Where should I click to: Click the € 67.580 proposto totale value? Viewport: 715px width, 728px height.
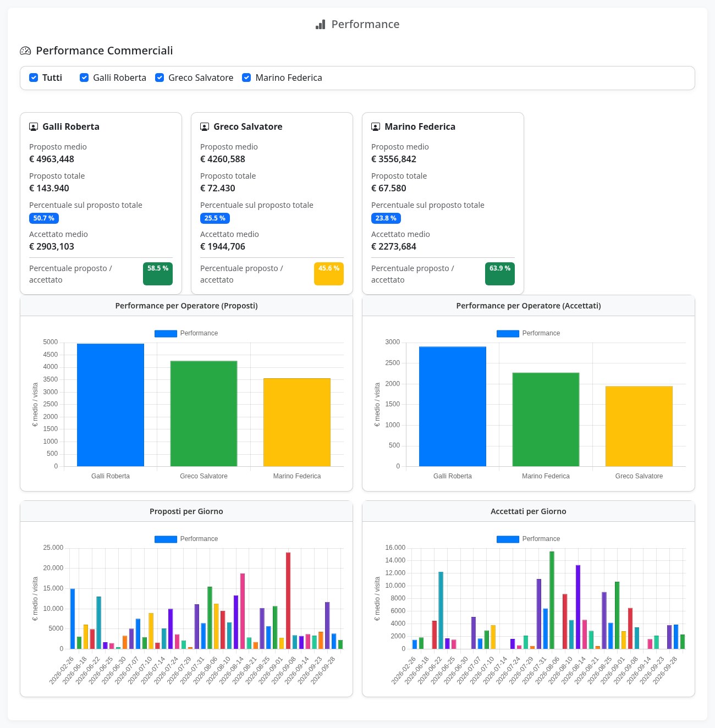389,188
